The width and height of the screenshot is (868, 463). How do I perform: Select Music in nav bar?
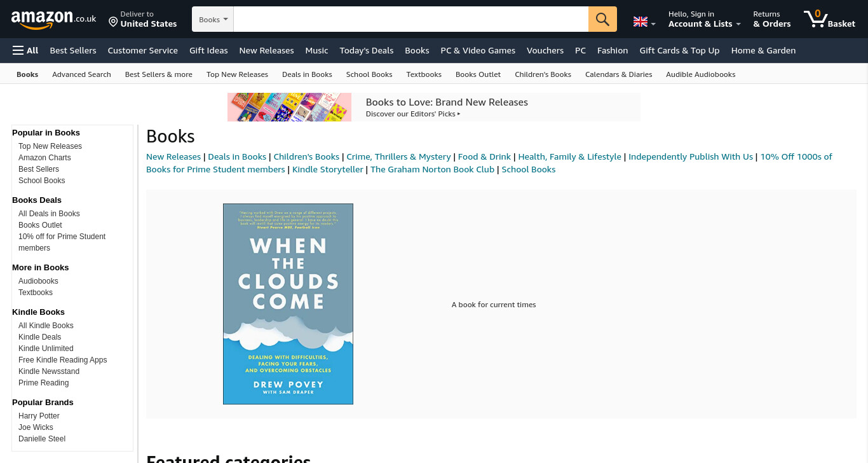[x=316, y=50]
